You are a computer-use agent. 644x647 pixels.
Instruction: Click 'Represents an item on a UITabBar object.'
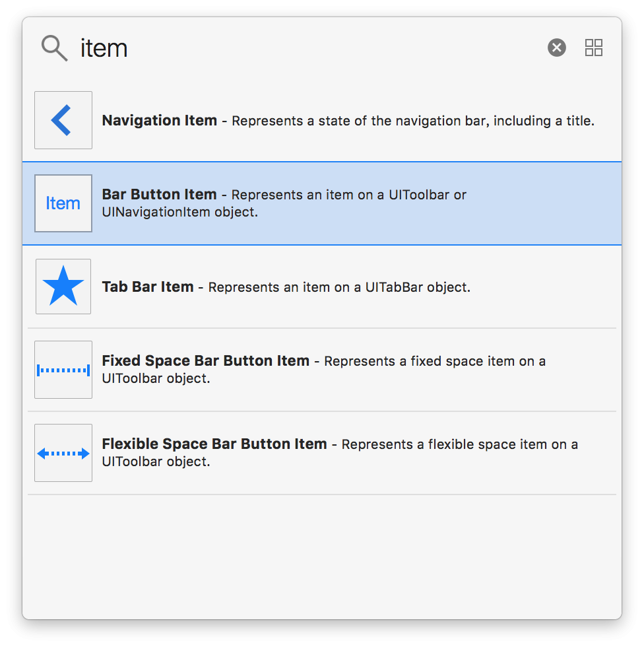(339, 287)
